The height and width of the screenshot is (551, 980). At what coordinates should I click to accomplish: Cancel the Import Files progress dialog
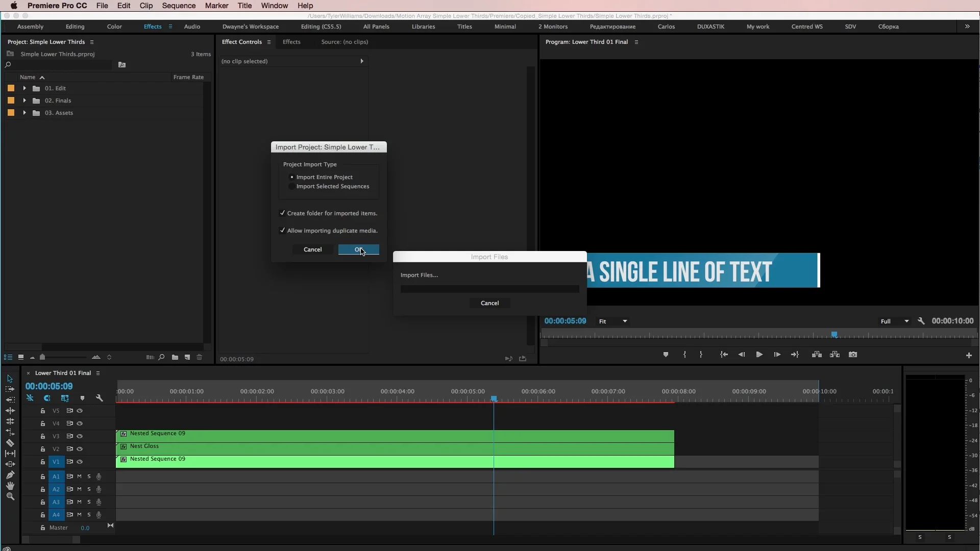(x=489, y=303)
